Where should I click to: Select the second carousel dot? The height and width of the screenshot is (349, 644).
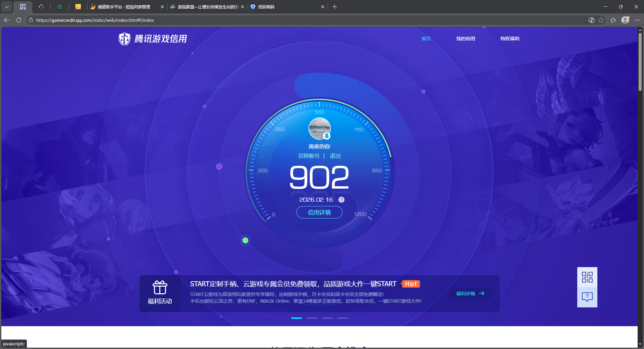point(312,318)
